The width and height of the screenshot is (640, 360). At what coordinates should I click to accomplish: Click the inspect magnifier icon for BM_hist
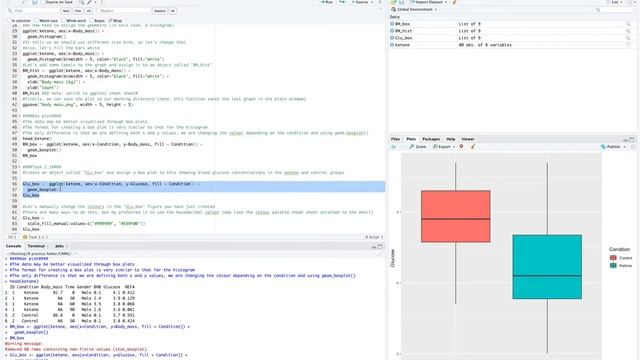click(628, 31)
